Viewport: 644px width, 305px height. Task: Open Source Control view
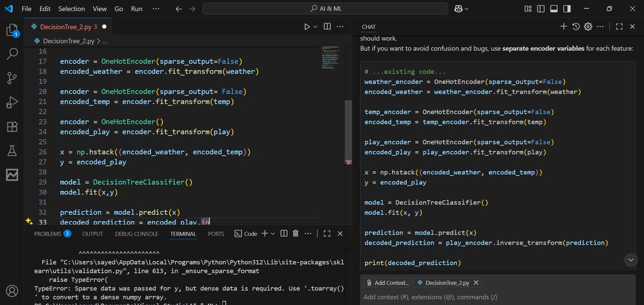(x=12, y=78)
